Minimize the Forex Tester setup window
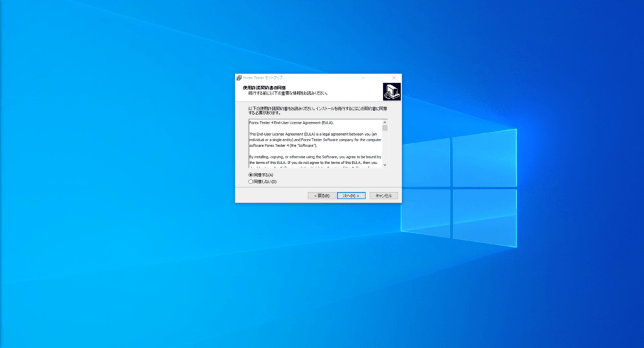Screen dimensions: 644x348 364,77
